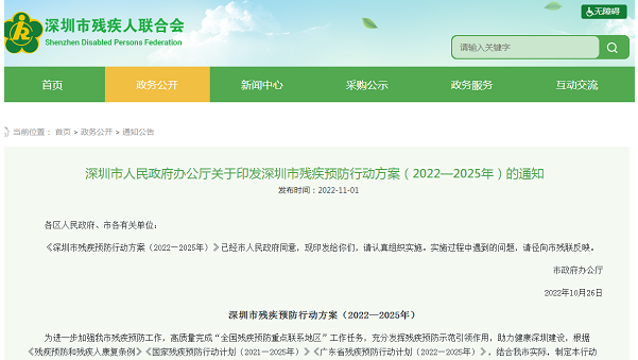Click the 通知公告 breadcrumb link
The width and height of the screenshot is (638, 360).
138,132
